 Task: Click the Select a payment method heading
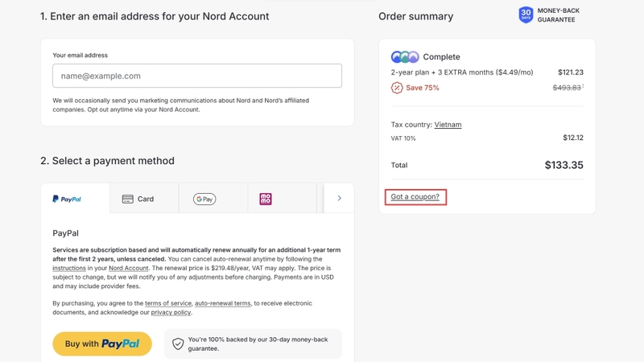coord(107,160)
